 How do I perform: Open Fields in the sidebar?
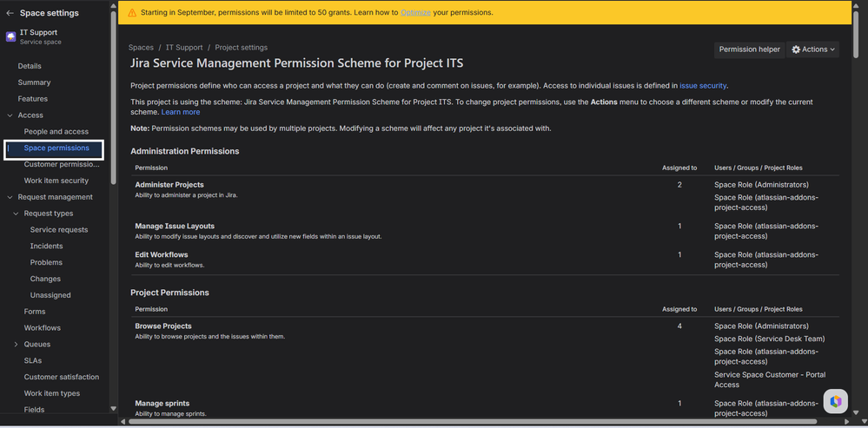(35, 410)
